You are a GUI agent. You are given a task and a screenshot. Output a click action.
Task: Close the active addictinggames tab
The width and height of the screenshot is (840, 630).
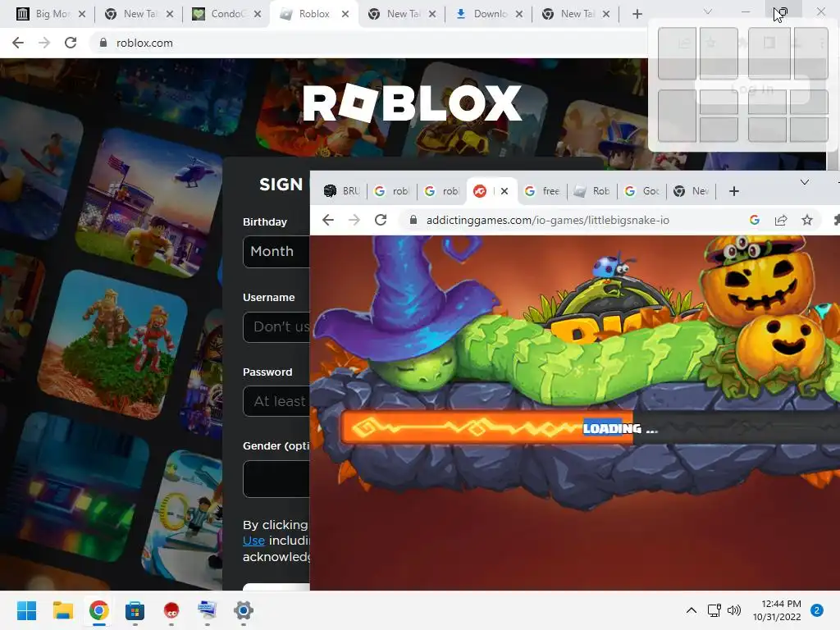point(504,191)
